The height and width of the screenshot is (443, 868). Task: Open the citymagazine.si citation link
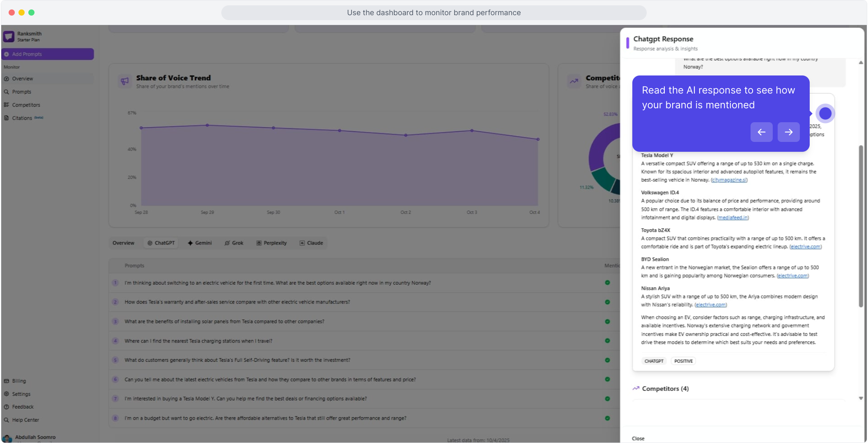[x=729, y=180]
